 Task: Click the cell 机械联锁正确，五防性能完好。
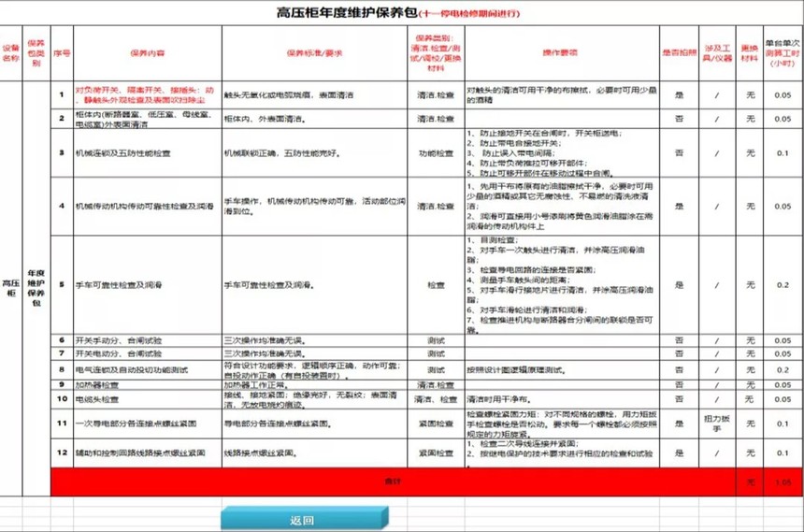click(314, 153)
